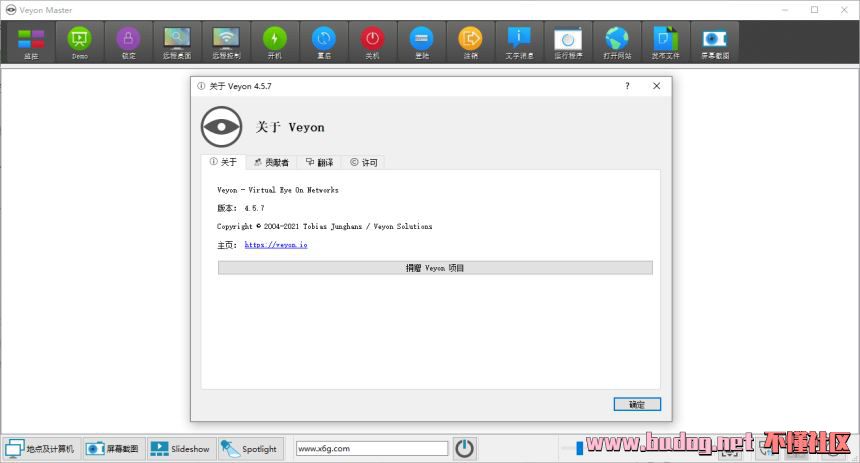
Task: Click the orange 注销 logoff icon
Action: tap(470, 43)
